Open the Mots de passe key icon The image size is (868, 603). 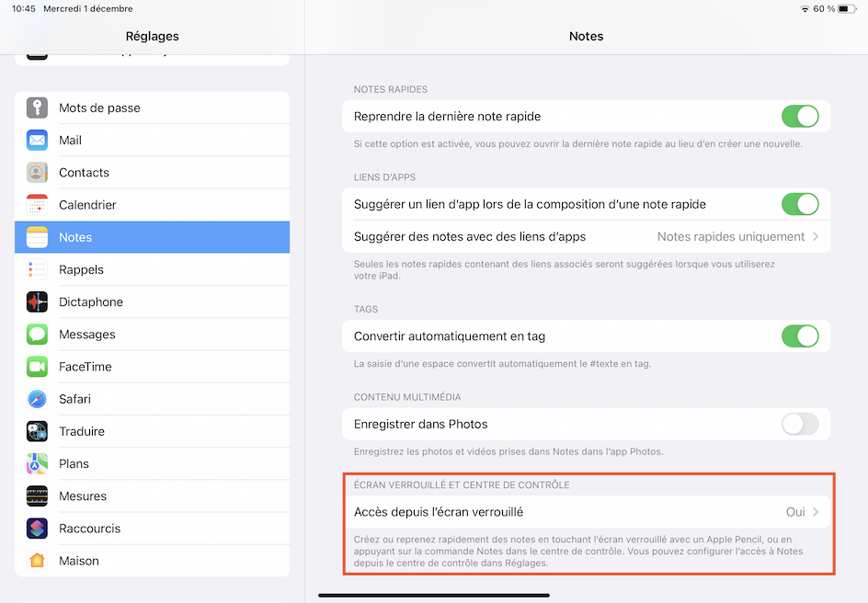pyautogui.click(x=37, y=108)
